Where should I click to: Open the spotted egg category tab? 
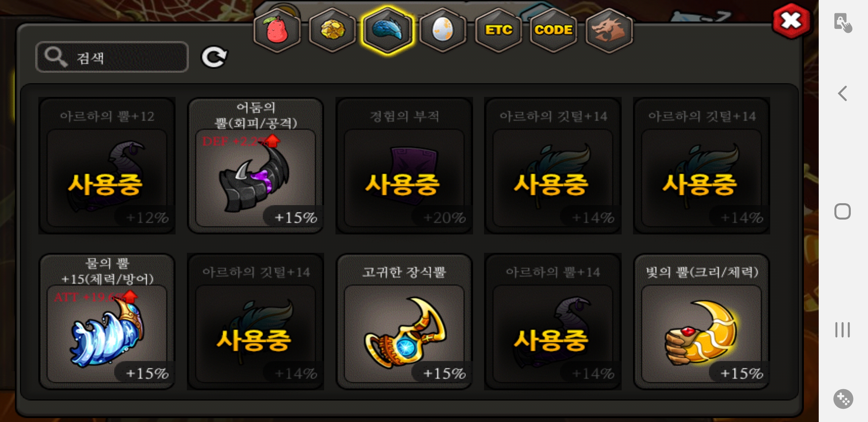(443, 30)
